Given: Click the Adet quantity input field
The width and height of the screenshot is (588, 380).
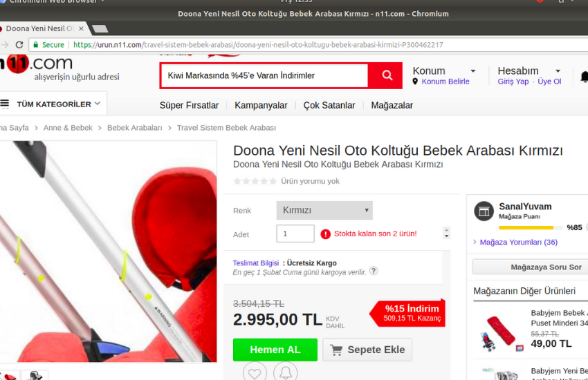Looking at the screenshot, I should 295,234.
